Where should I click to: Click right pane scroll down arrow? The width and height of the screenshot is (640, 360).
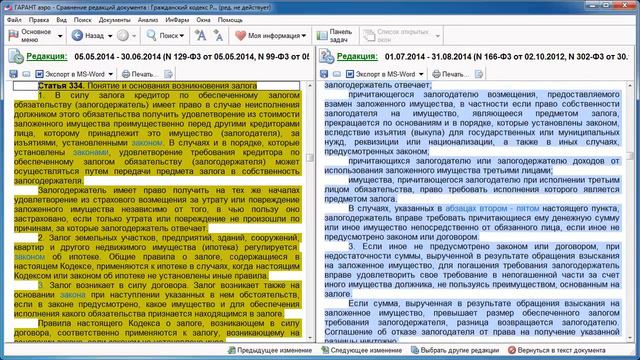631,338
